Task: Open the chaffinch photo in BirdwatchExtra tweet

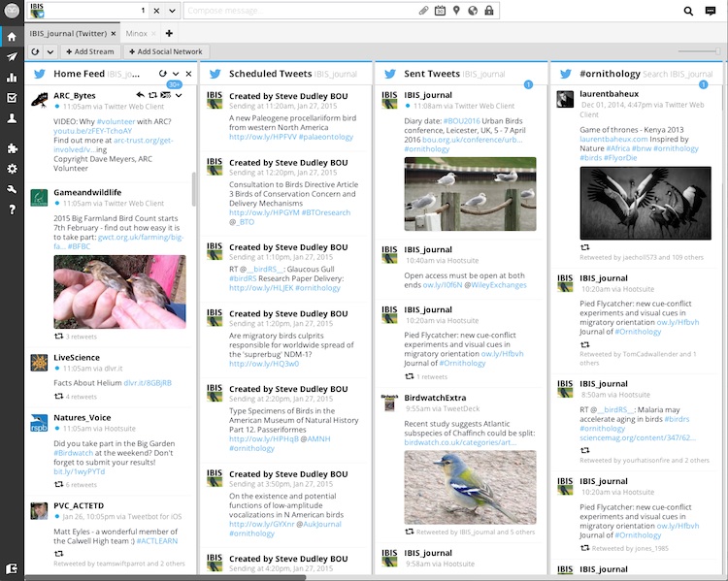Action: pos(470,487)
